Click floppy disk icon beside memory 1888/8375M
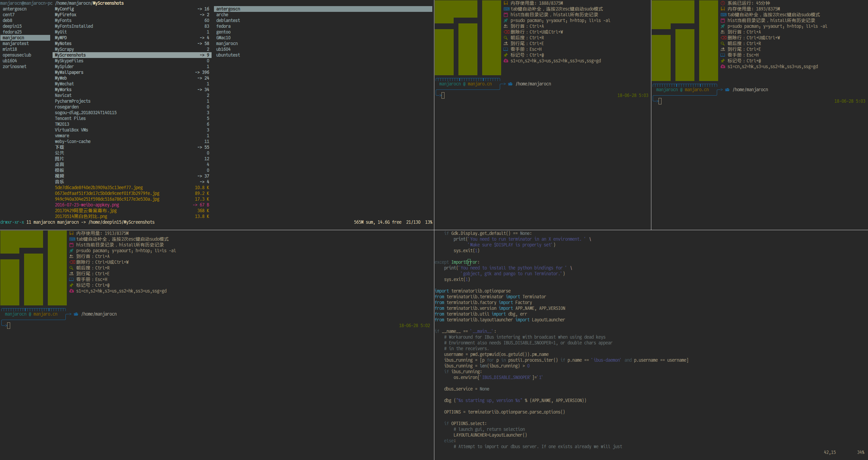Viewport: 868px width, 460px height. coord(506,3)
